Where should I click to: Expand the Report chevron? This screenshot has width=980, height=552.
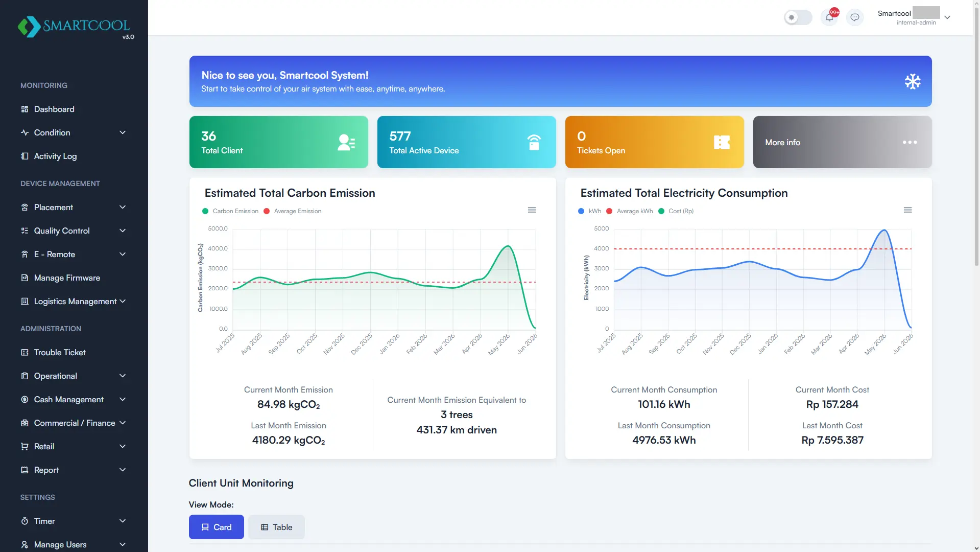tap(123, 470)
